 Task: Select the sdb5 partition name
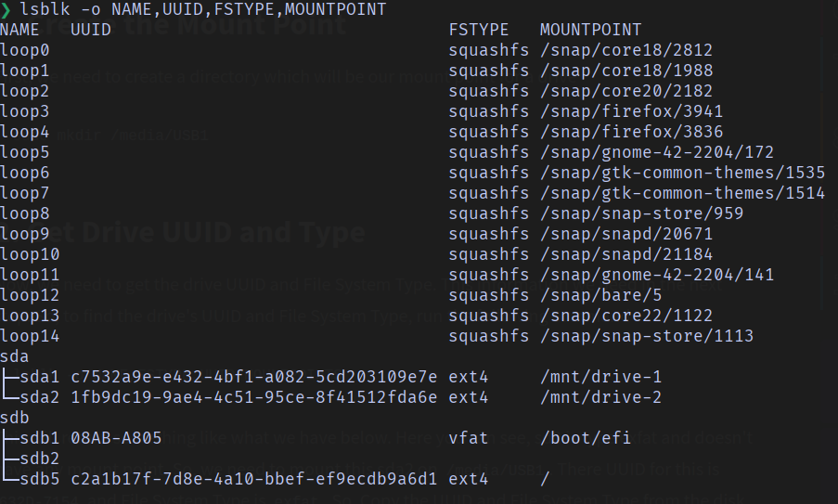point(40,479)
